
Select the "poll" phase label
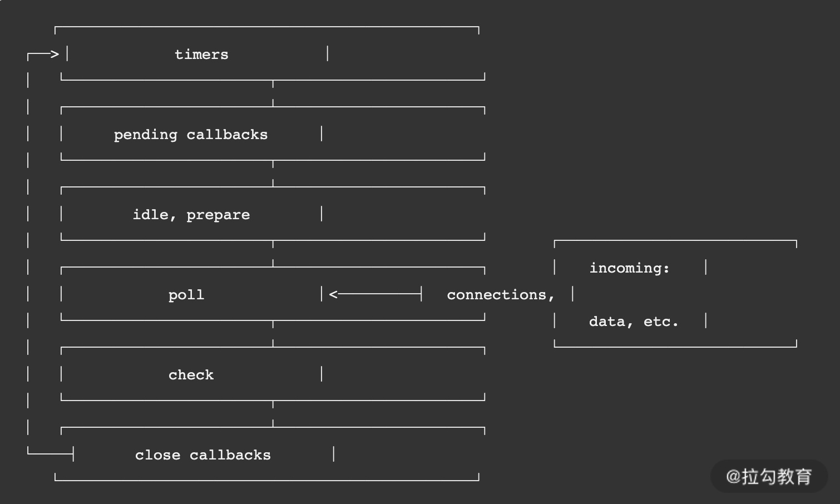pos(186,295)
